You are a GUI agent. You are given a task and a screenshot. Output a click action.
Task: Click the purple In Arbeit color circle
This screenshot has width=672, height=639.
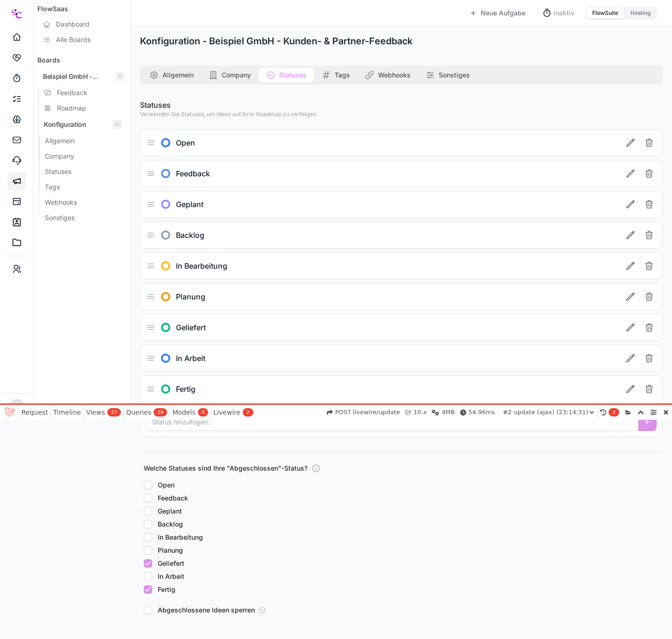pos(166,358)
